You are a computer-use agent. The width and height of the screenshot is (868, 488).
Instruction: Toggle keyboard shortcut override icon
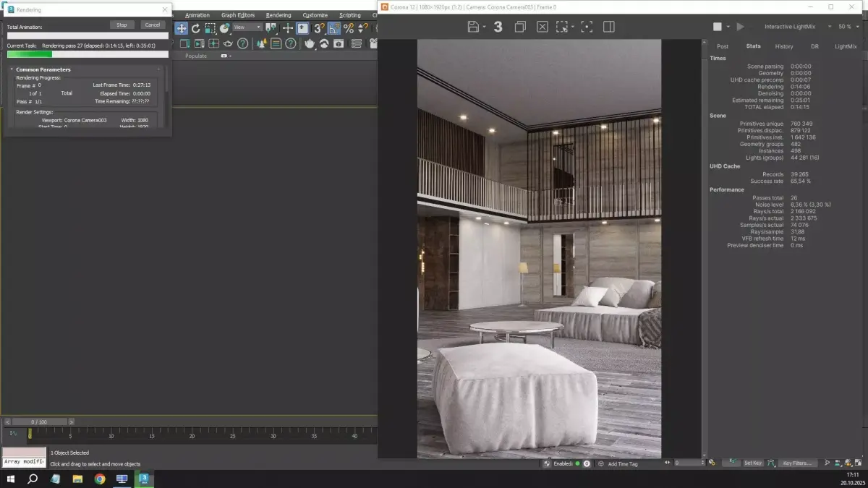(302, 28)
